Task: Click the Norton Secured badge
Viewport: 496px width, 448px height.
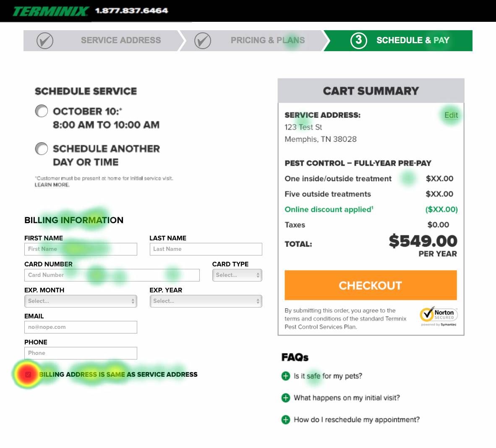Action: (x=439, y=316)
